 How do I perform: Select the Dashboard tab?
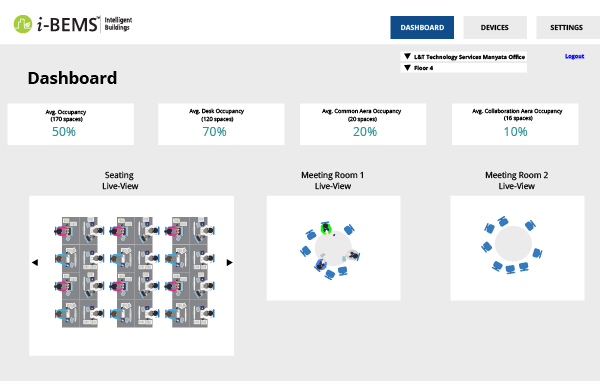click(x=422, y=28)
